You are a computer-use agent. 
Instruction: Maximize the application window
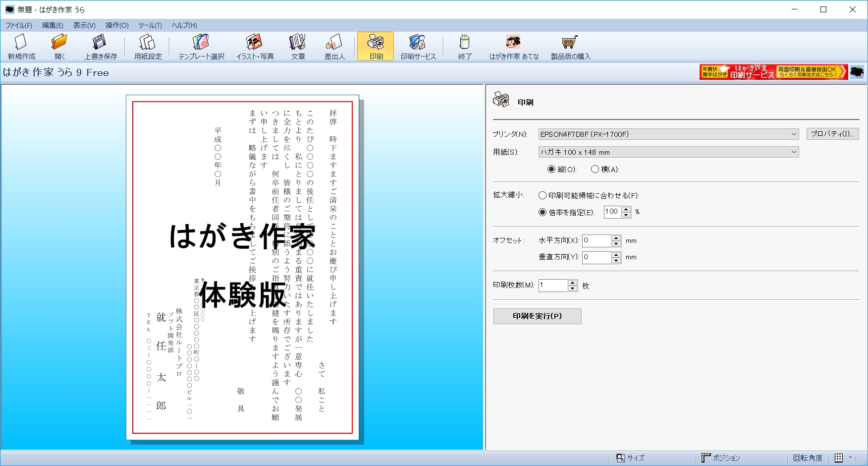823,9
